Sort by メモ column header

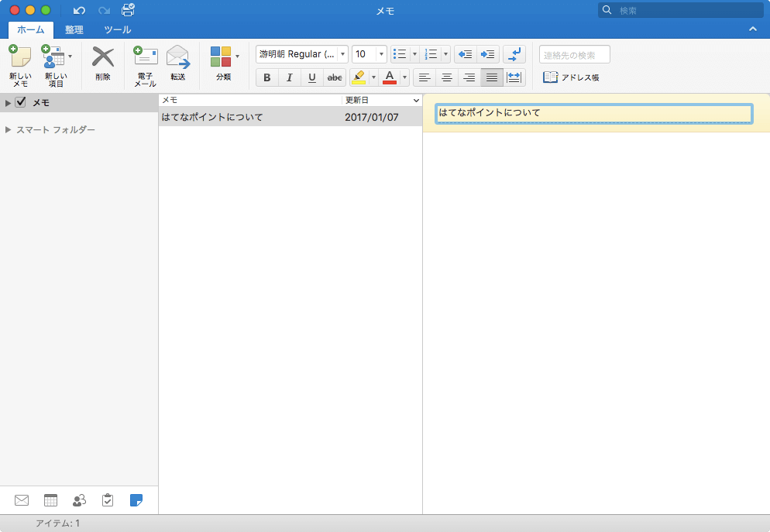(x=250, y=100)
